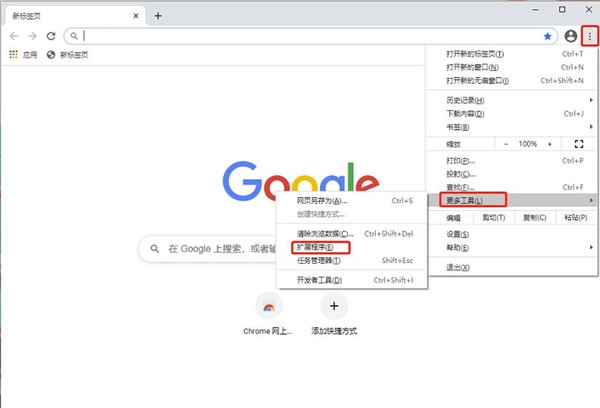This screenshot has height=408, width=600.
Task: Click 剪切 in the edit row
Action: [494, 218]
